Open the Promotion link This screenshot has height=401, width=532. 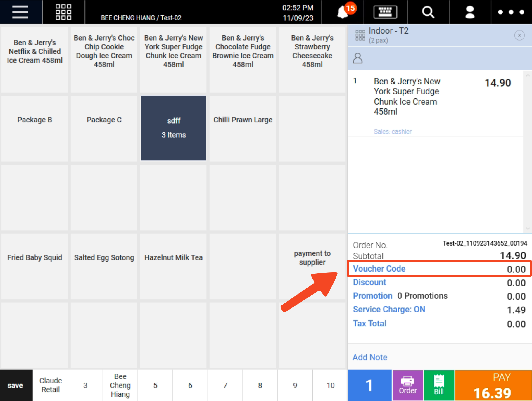pos(372,296)
